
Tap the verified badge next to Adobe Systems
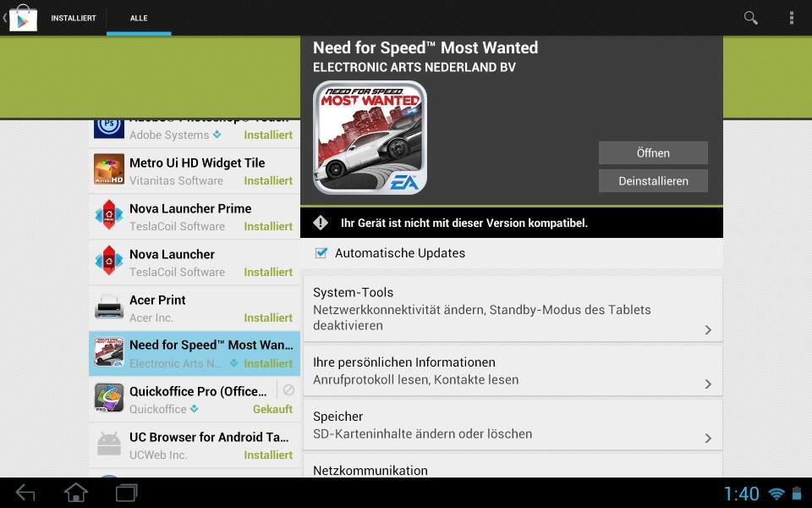(x=217, y=135)
